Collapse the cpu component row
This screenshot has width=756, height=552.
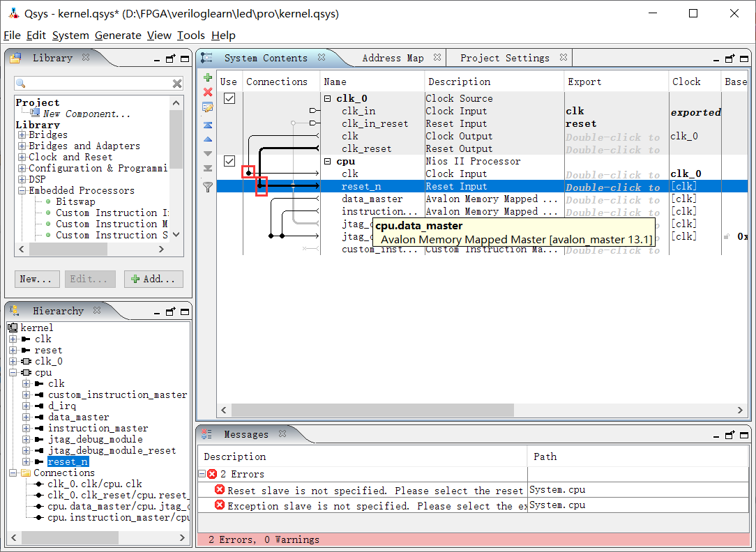pyautogui.click(x=327, y=162)
